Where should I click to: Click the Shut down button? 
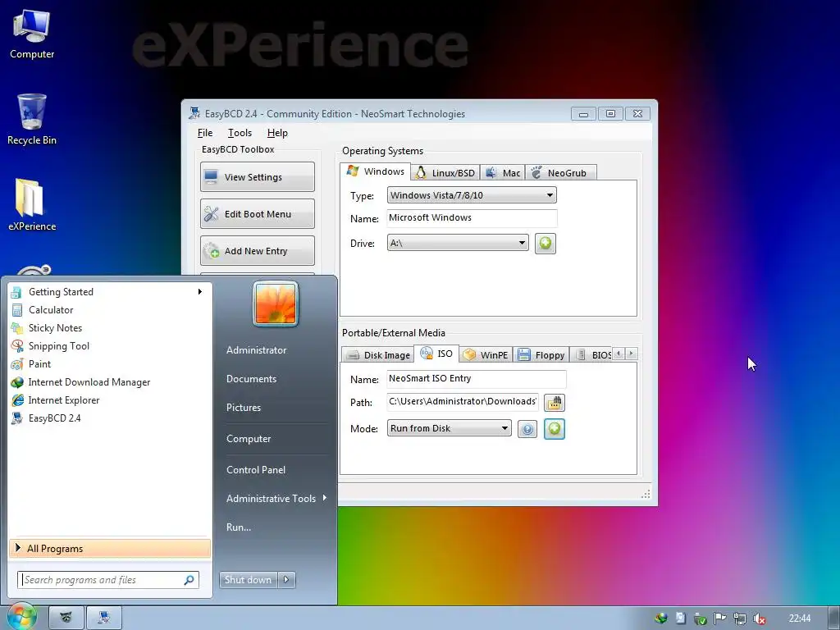point(248,580)
